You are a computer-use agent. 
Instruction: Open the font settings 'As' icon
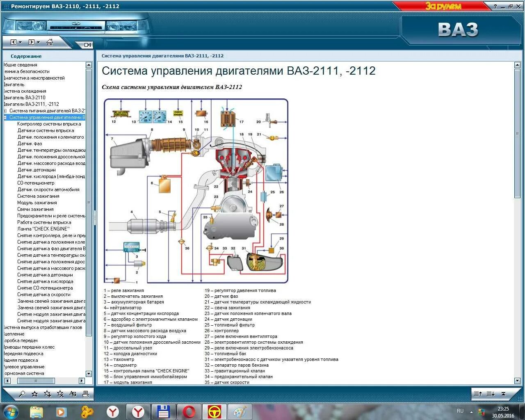[x=73, y=394]
